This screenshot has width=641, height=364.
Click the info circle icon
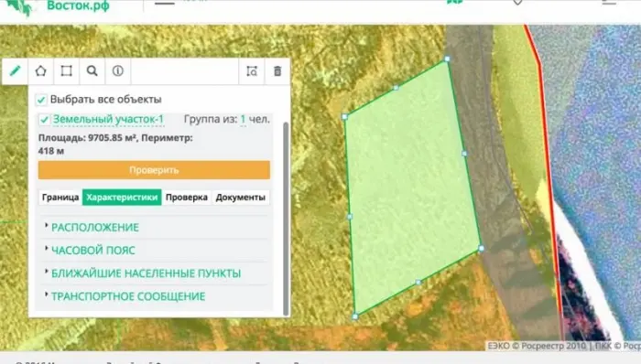[x=118, y=71]
